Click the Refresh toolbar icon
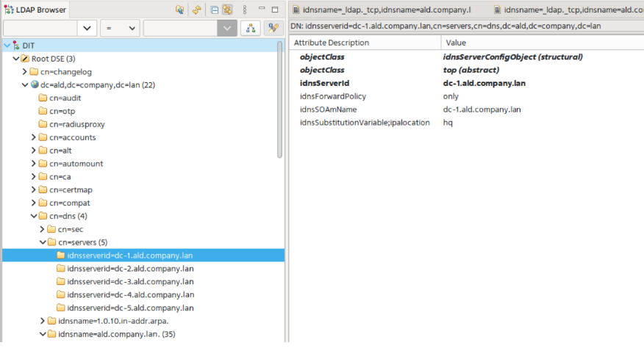Image resolution: width=644 pixels, height=351 pixels. tap(196, 10)
